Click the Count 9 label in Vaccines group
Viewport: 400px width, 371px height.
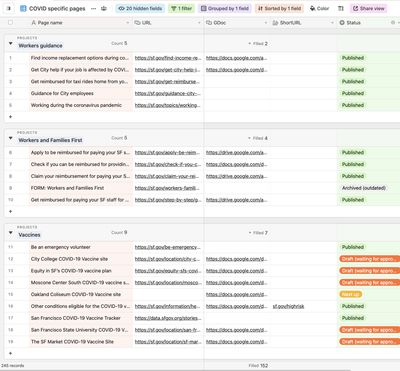(x=119, y=232)
